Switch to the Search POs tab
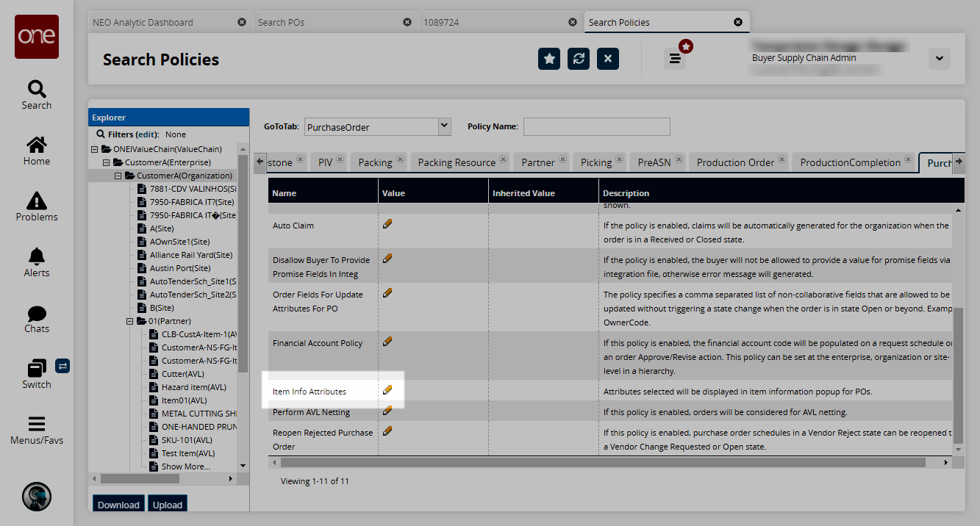The height and width of the screenshot is (526, 980). coord(281,22)
